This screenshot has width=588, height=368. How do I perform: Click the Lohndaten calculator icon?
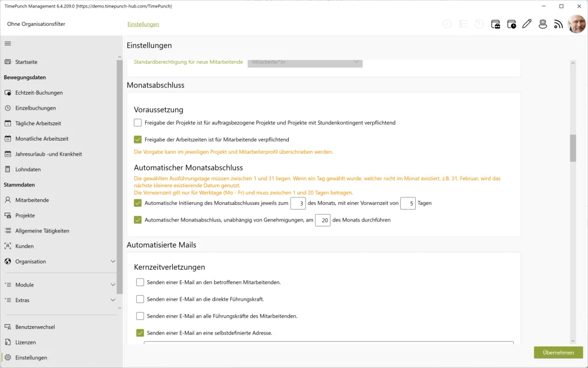tap(7, 169)
